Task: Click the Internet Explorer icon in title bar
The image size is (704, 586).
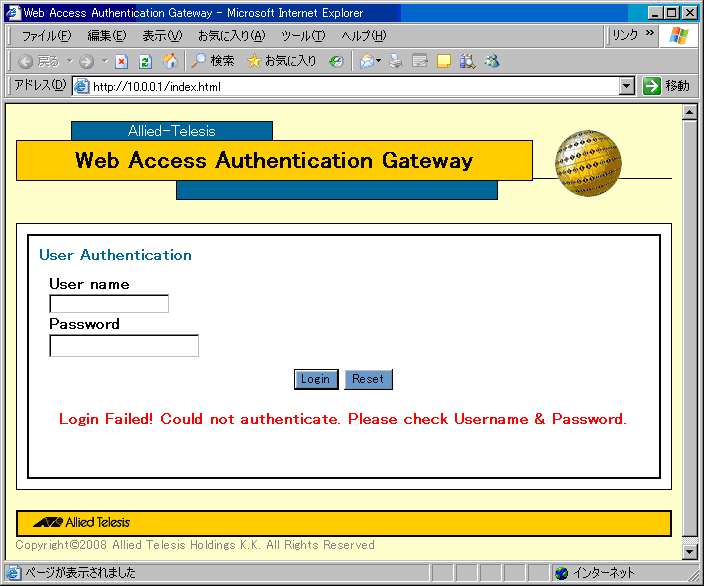Action: (x=13, y=13)
